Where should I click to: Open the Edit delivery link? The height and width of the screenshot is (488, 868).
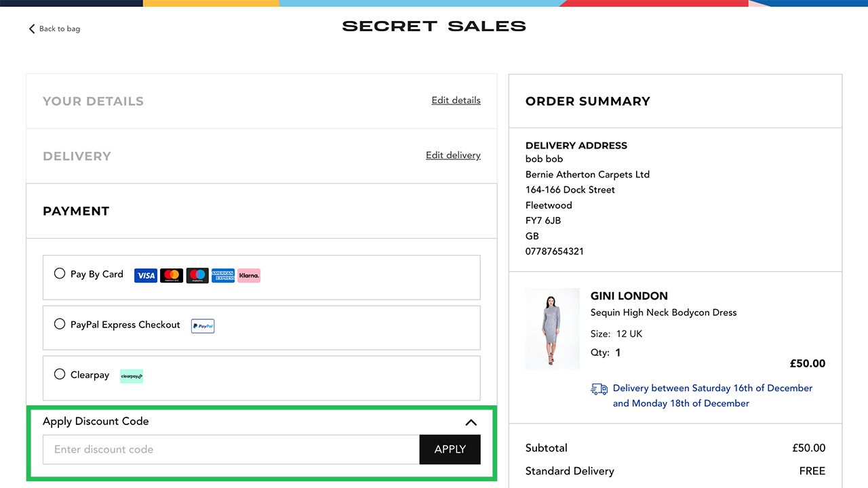pos(453,155)
